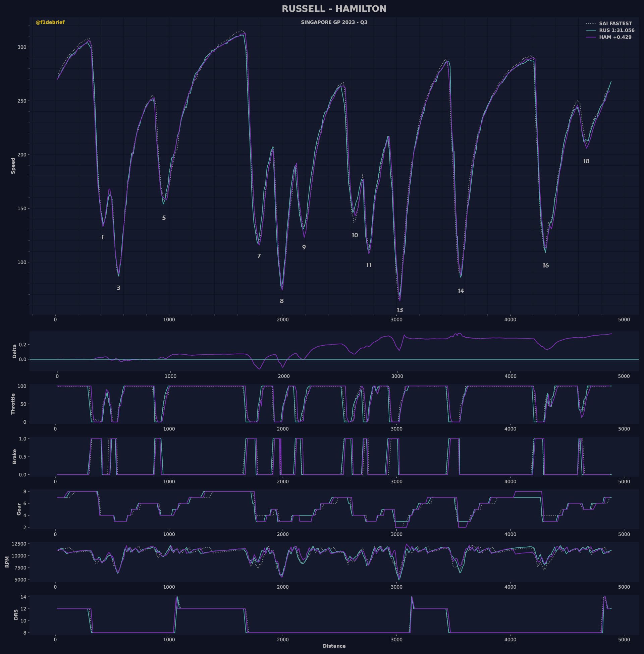The width and height of the screenshot is (644, 654).
Task: Click corner number 3 label
Action: 118,288
